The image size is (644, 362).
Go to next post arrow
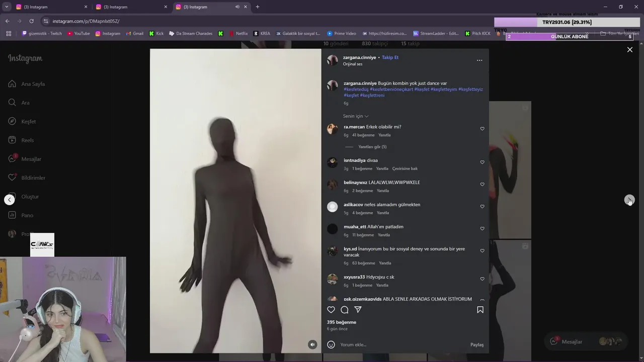click(x=629, y=200)
